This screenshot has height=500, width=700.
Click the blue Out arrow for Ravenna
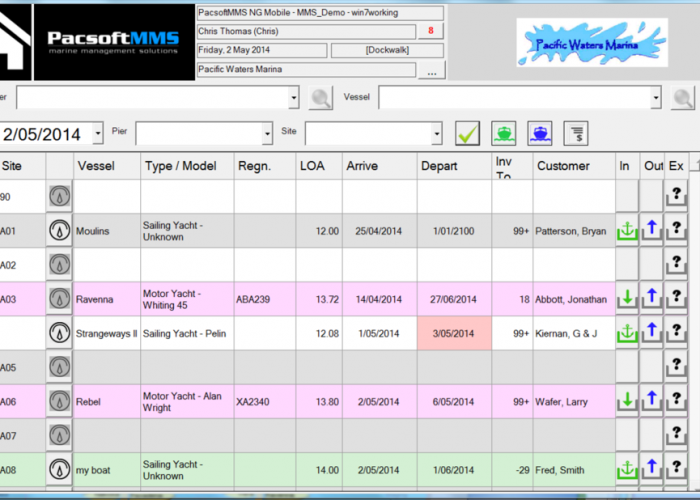tap(652, 299)
